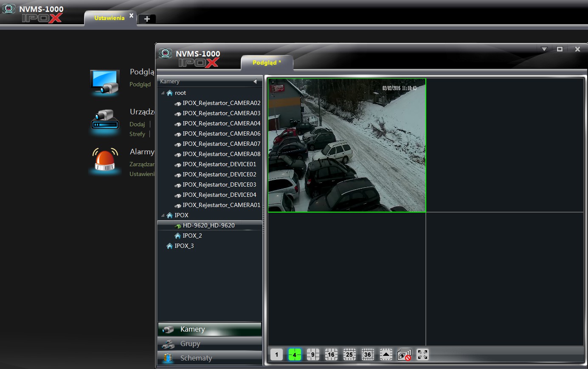Select IPOX_Rejestartor_DEVICE04 in tree
Screen dimensions: 588x369
219,195
